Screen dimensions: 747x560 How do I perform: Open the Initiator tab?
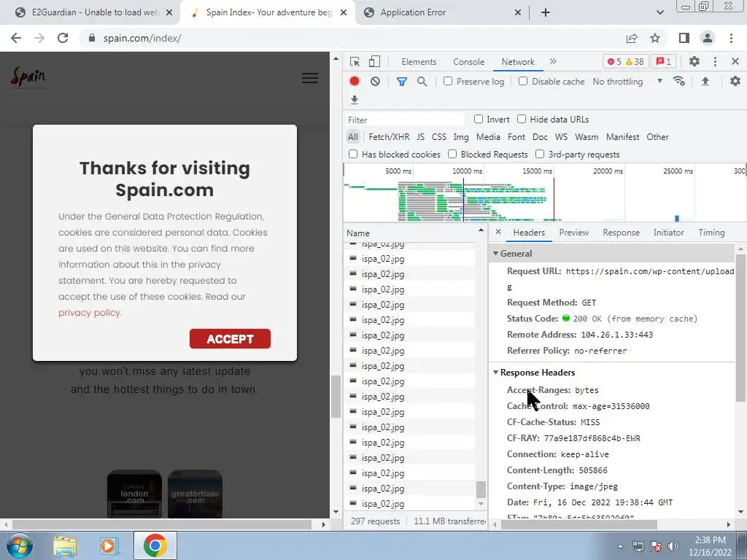point(668,233)
